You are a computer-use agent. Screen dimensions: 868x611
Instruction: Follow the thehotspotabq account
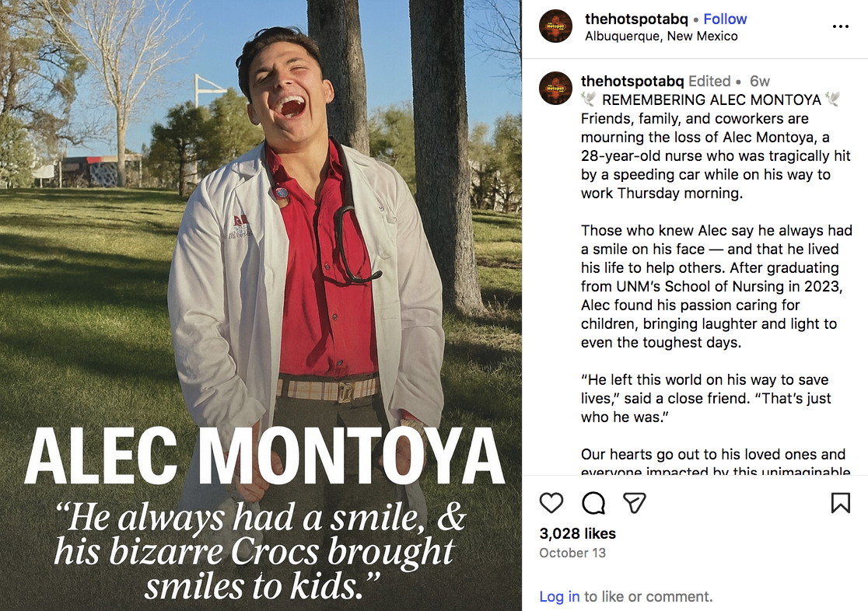click(x=725, y=19)
